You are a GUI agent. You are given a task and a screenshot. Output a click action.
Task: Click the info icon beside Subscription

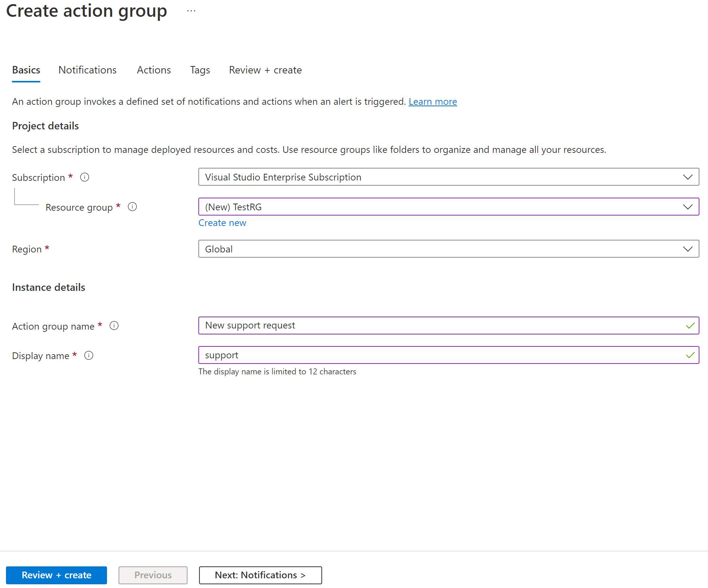tap(85, 177)
